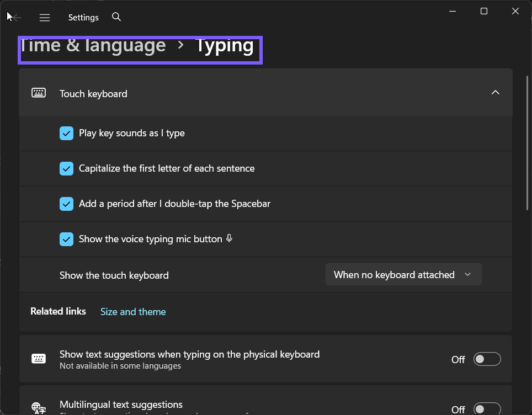Turn on physical keyboard text suggestions toggle
The height and width of the screenshot is (415, 532).
(487, 359)
